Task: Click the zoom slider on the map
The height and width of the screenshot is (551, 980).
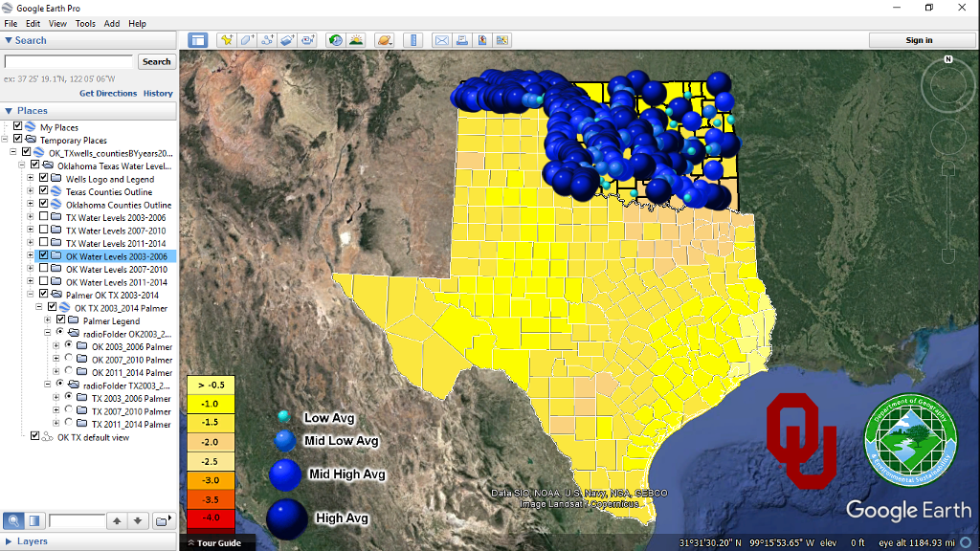Action: click(948, 212)
